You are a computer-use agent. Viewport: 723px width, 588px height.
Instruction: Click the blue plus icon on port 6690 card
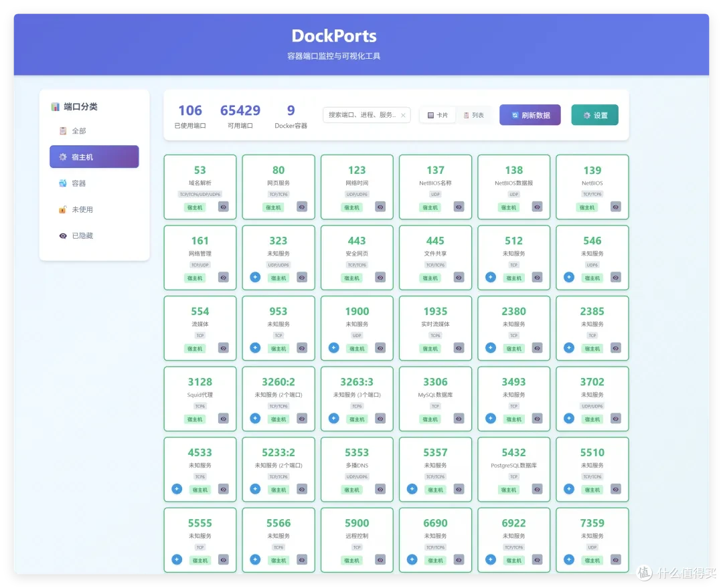(412, 559)
